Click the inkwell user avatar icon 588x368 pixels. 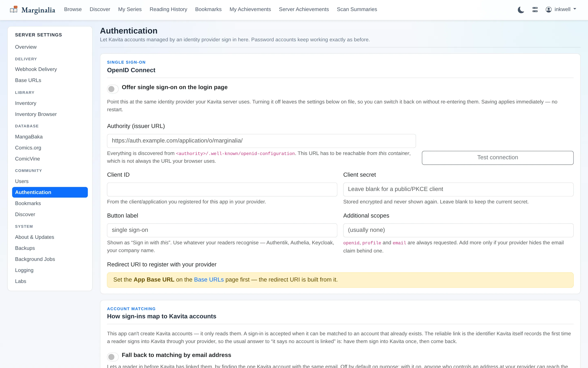point(549,9)
